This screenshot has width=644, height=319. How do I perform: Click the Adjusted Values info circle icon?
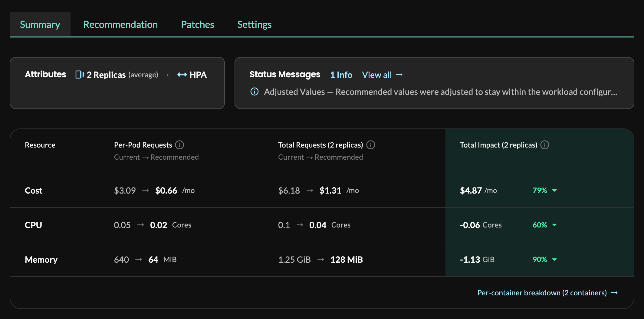coord(255,91)
